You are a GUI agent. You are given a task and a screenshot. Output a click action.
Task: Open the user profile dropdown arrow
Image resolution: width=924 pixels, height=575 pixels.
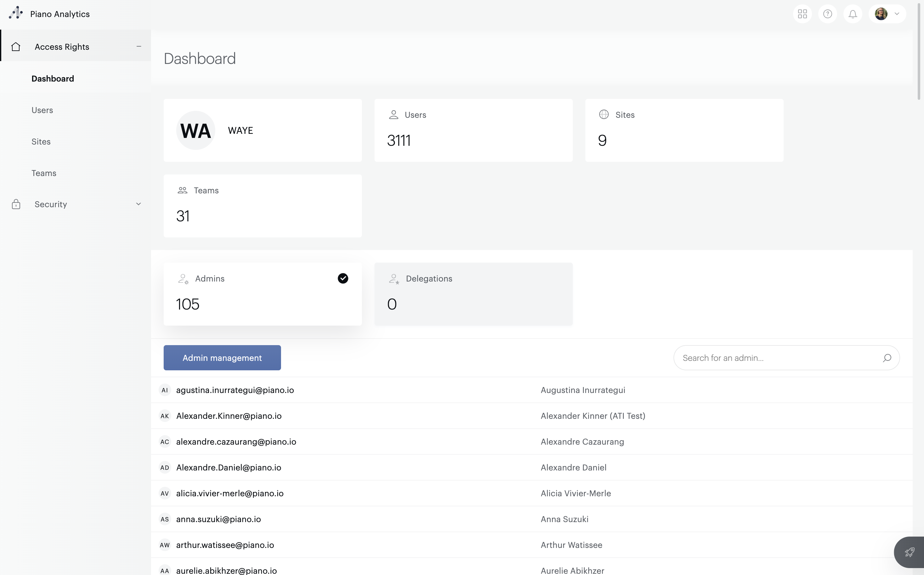(897, 14)
